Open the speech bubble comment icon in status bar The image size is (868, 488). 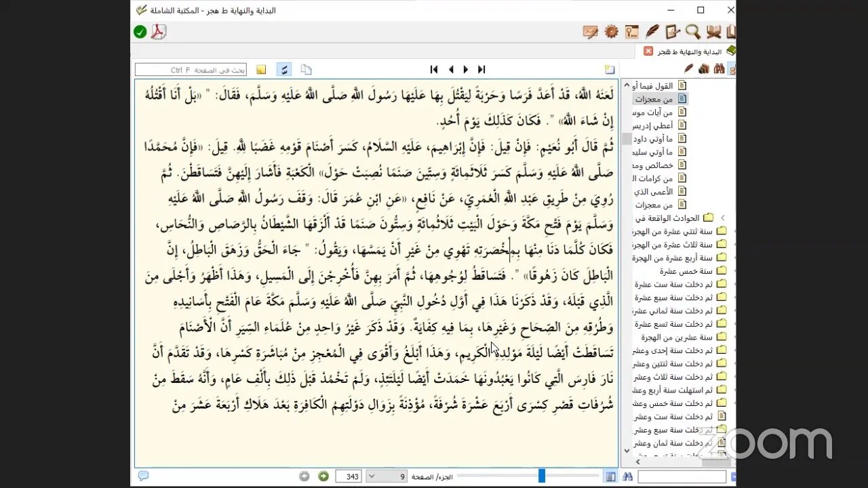[143, 476]
